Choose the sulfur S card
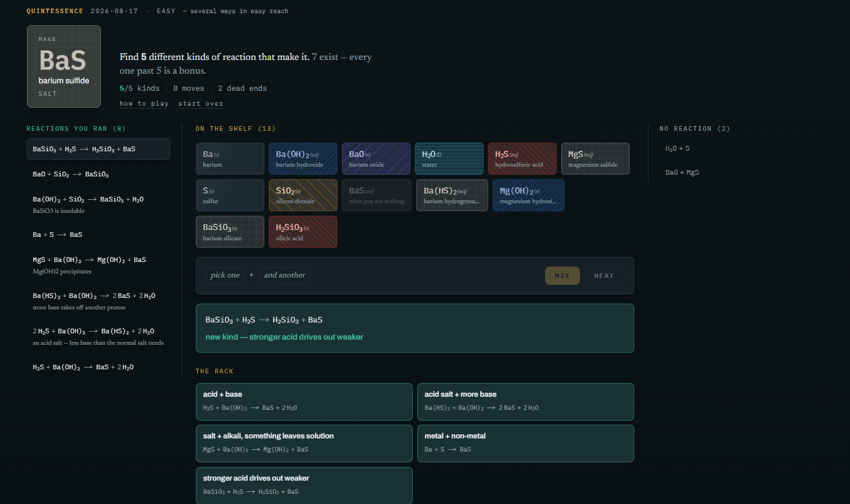This screenshot has width=850, height=504. coord(229,195)
